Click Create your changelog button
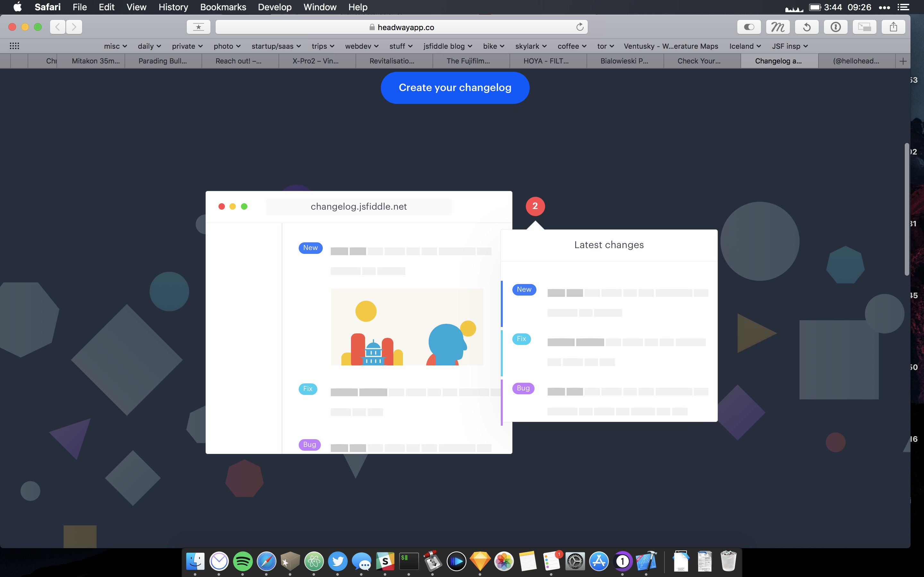The height and width of the screenshot is (577, 924). click(x=455, y=88)
